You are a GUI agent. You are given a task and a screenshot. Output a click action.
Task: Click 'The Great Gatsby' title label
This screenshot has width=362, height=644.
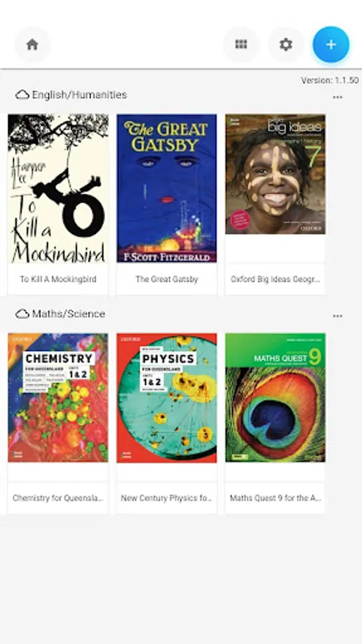(x=167, y=279)
